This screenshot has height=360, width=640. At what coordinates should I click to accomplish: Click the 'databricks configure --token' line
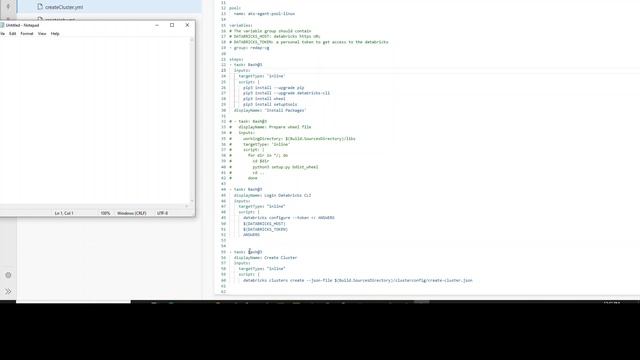pyautogui.click(x=289, y=218)
